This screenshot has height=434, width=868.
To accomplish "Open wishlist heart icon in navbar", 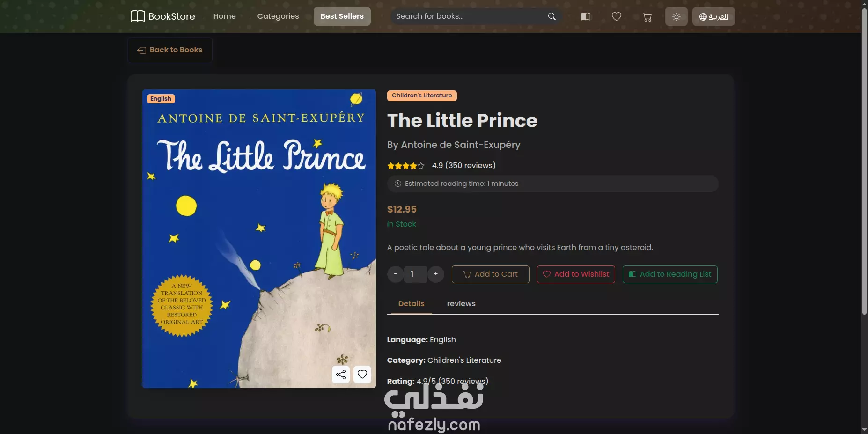I will tap(617, 16).
